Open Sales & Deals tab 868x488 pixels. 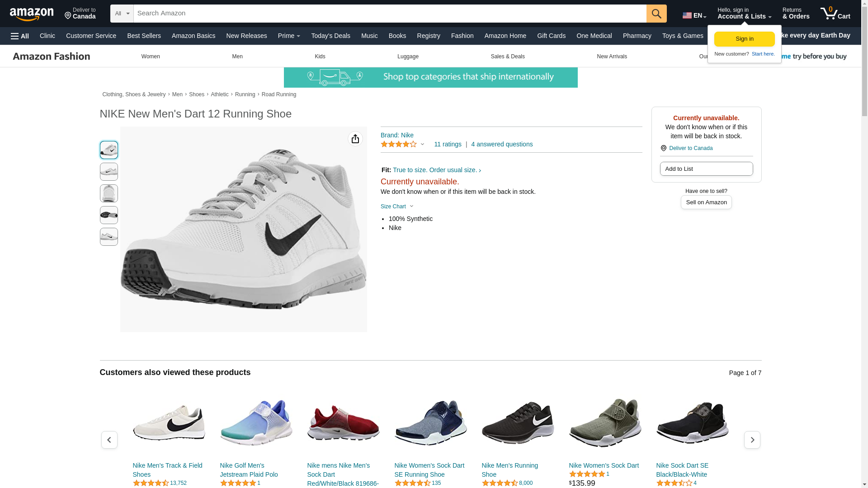click(x=508, y=56)
